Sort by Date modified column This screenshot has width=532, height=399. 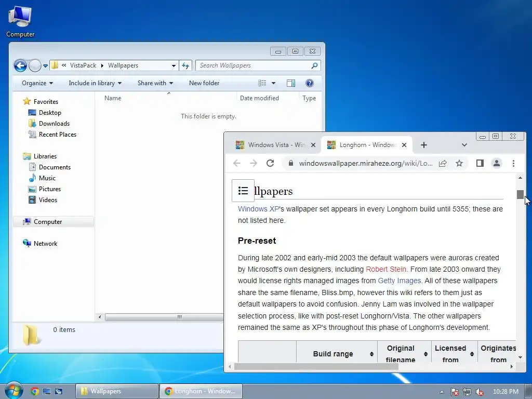[259, 98]
